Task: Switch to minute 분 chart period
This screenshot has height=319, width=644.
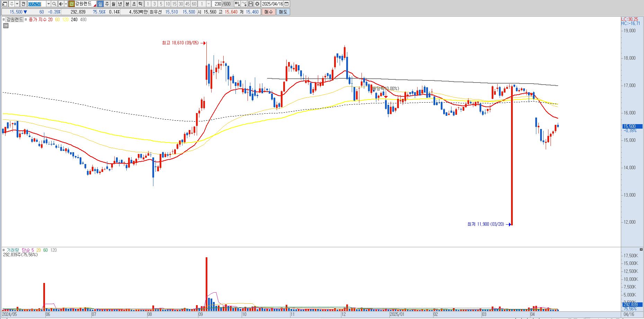Action: point(127,4)
